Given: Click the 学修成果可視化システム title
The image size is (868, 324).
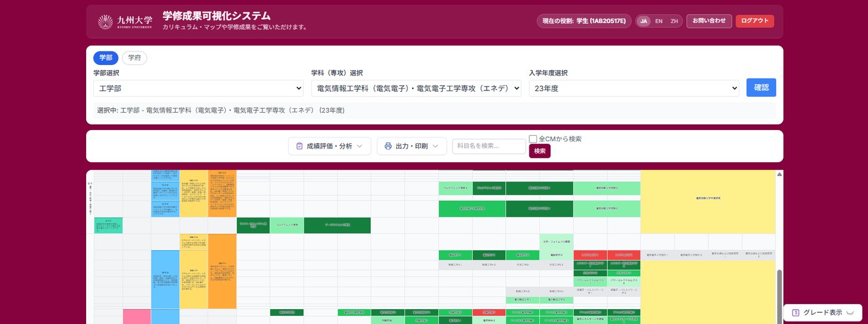Looking at the screenshot, I should coord(217,16).
